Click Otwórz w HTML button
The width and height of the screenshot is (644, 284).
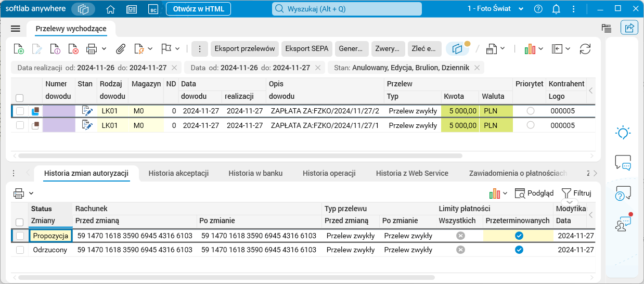click(x=199, y=9)
